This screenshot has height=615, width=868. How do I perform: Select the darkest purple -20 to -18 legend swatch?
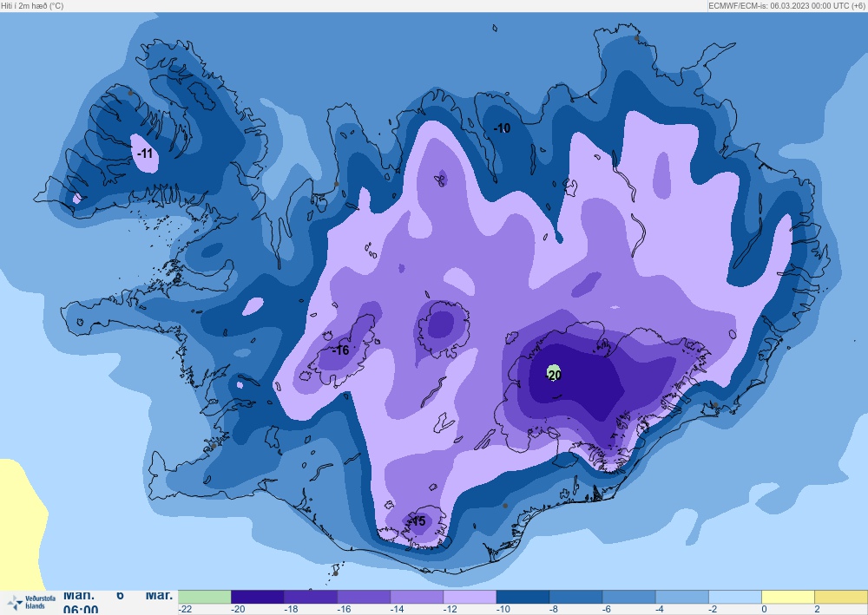coord(258,597)
